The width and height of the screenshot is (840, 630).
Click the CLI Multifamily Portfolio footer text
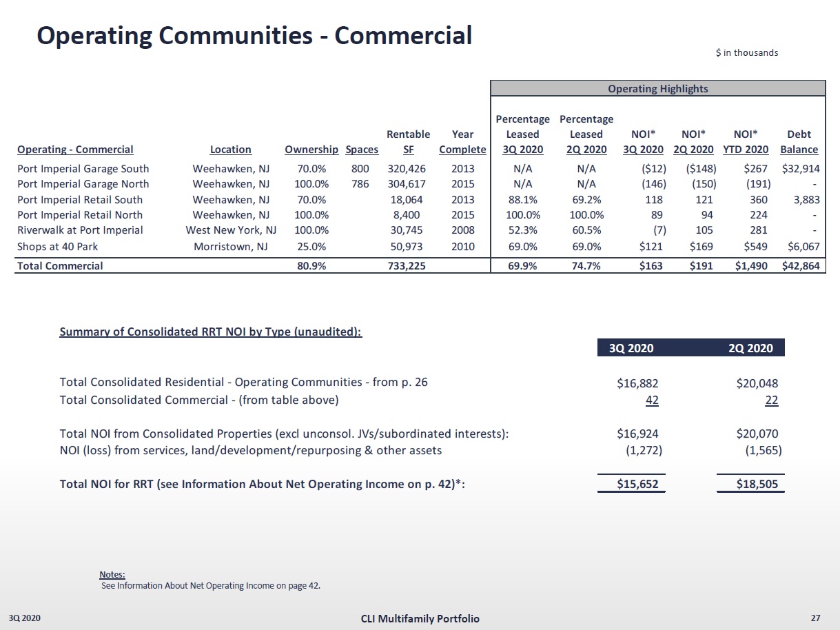[420, 619]
